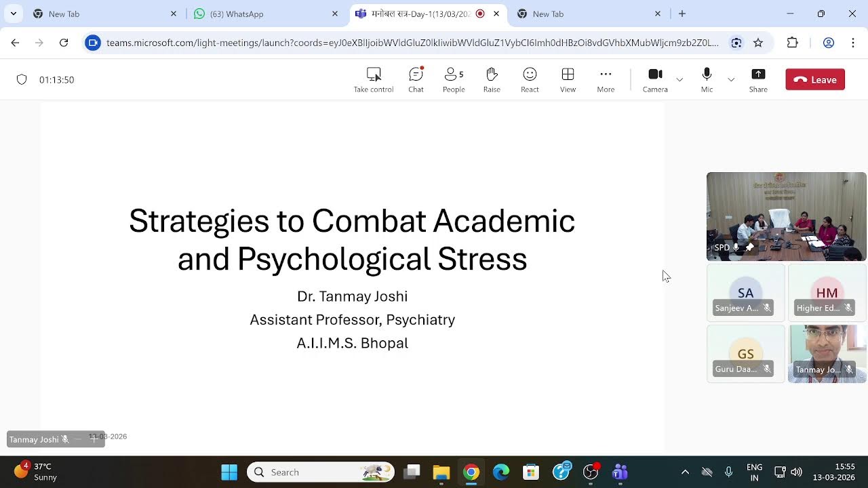Open the React emoji options
Image resolution: width=868 pixels, height=488 pixels.
tap(530, 79)
